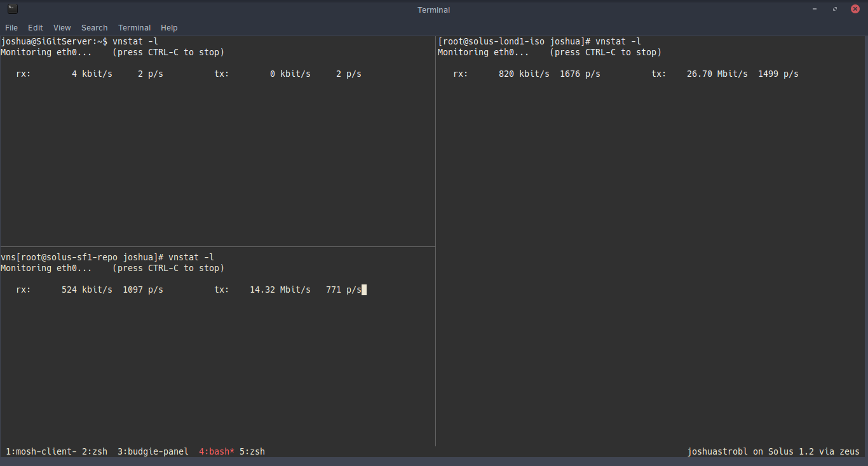Close the Terminal window

855,9
